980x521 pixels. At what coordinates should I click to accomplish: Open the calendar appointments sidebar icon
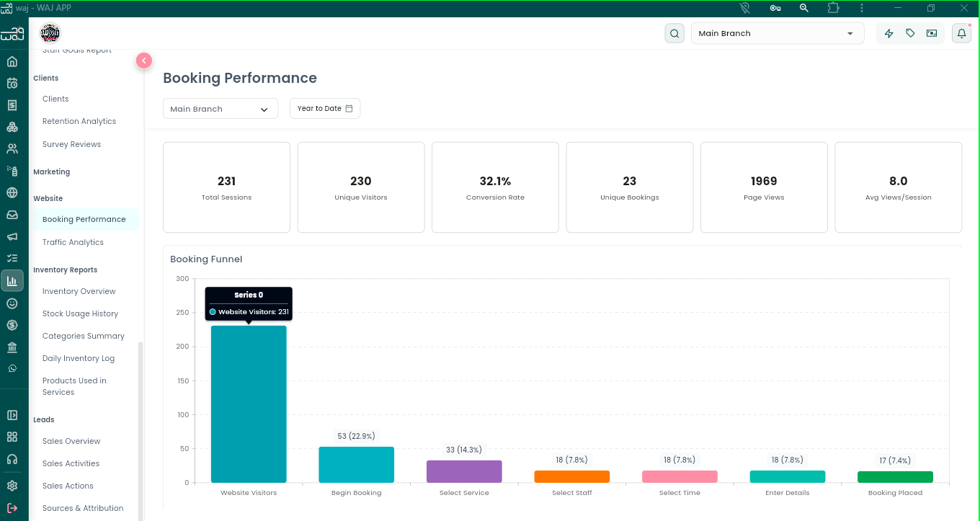click(x=12, y=83)
